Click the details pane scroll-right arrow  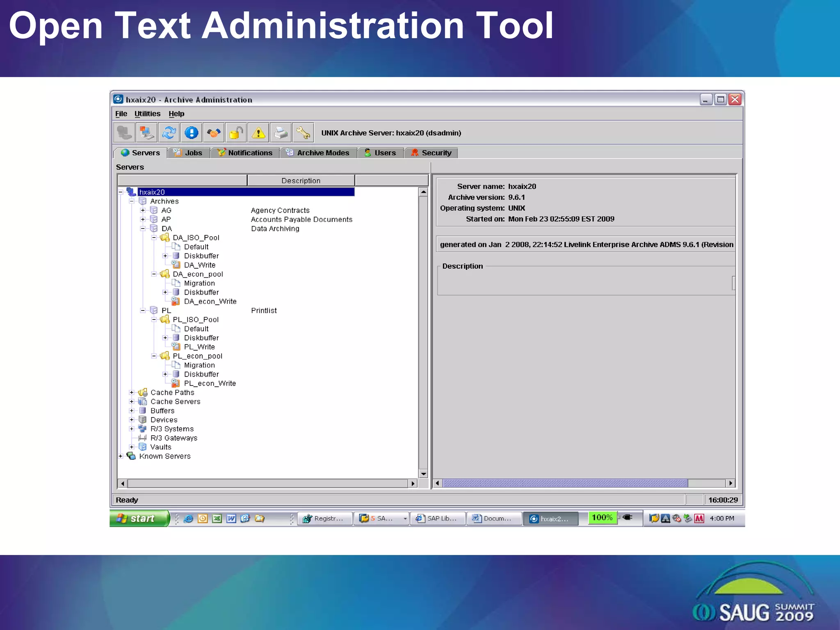(730, 483)
